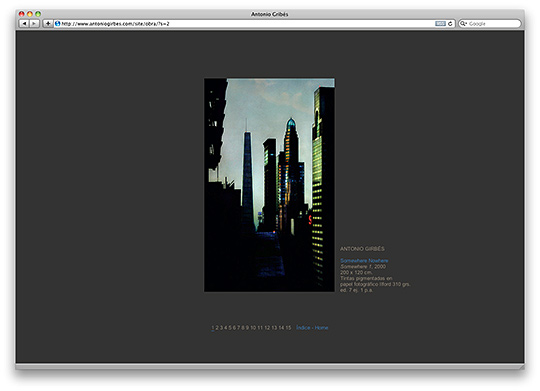This screenshot has width=540, height=391.
Task: Open page 9 in the pagination
Action: click(x=247, y=328)
